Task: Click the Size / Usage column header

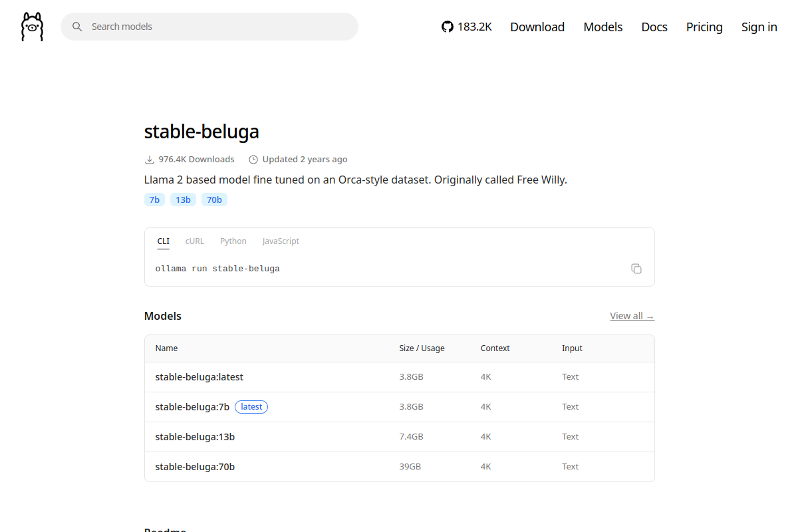Action: [x=422, y=348]
